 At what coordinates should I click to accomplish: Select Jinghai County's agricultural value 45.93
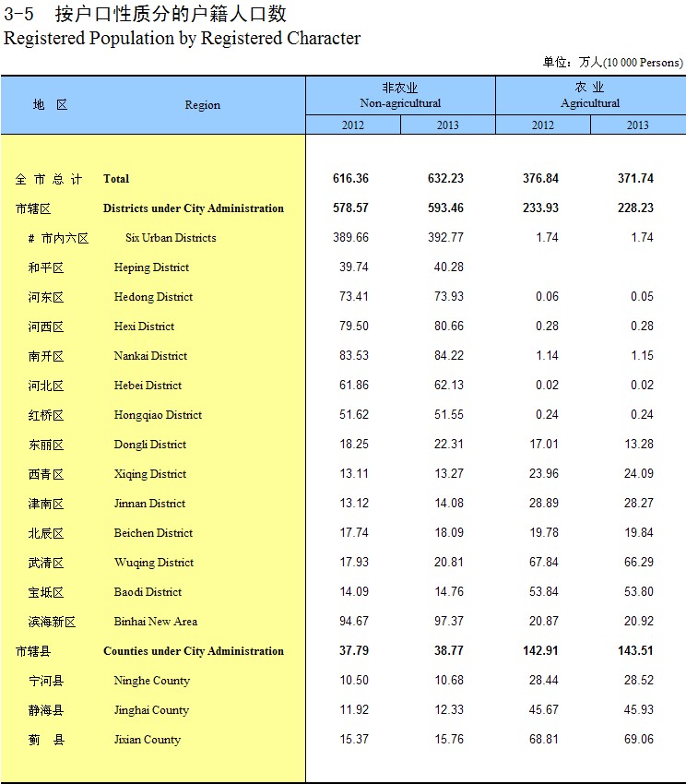[x=635, y=710]
